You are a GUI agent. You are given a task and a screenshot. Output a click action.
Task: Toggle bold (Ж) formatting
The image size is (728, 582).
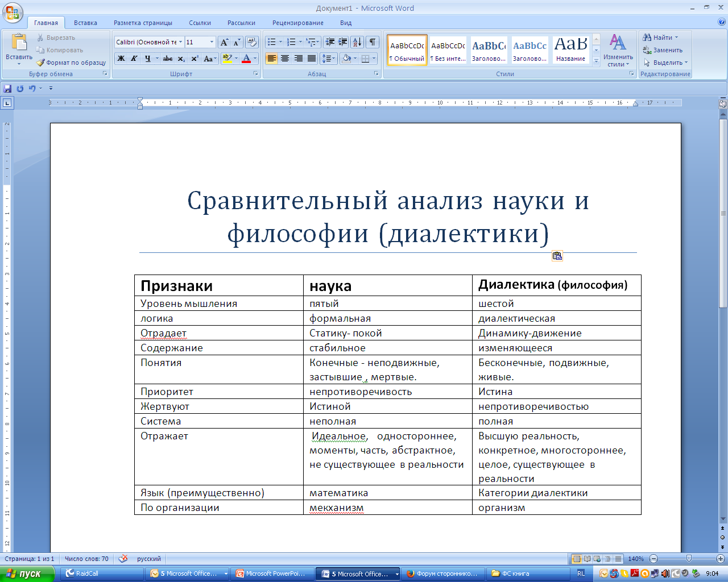pyautogui.click(x=121, y=59)
